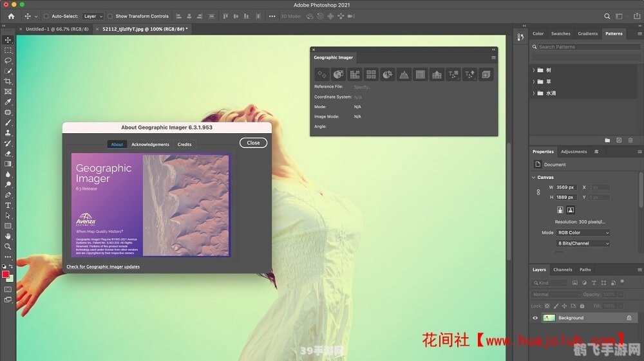Image resolution: width=644 pixels, height=361 pixels.
Task: Click the first Geographic Imager georeference icon
Action: point(321,74)
